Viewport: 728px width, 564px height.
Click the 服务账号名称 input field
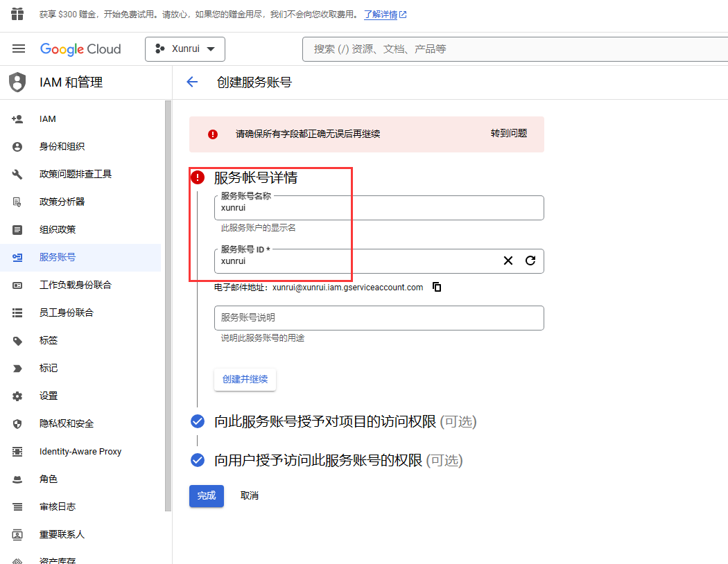pyautogui.click(x=379, y=208)
